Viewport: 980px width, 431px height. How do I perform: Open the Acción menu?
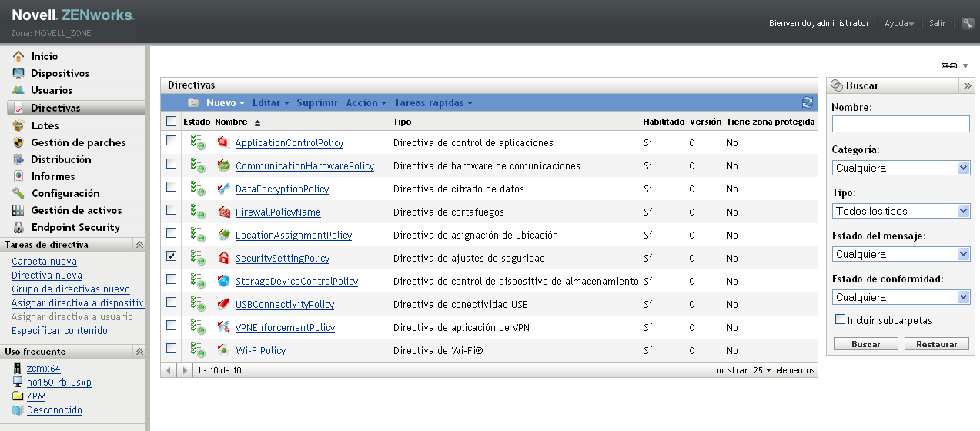click(366, 102)
